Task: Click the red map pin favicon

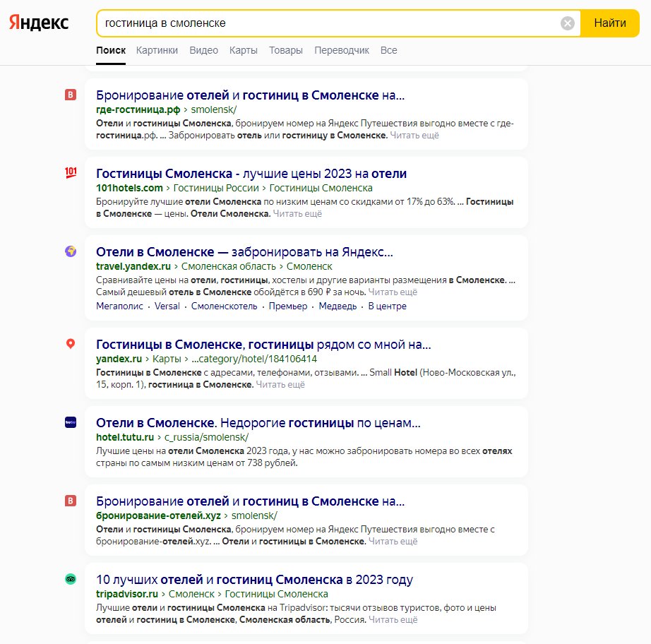Action: tap(71, 344)
